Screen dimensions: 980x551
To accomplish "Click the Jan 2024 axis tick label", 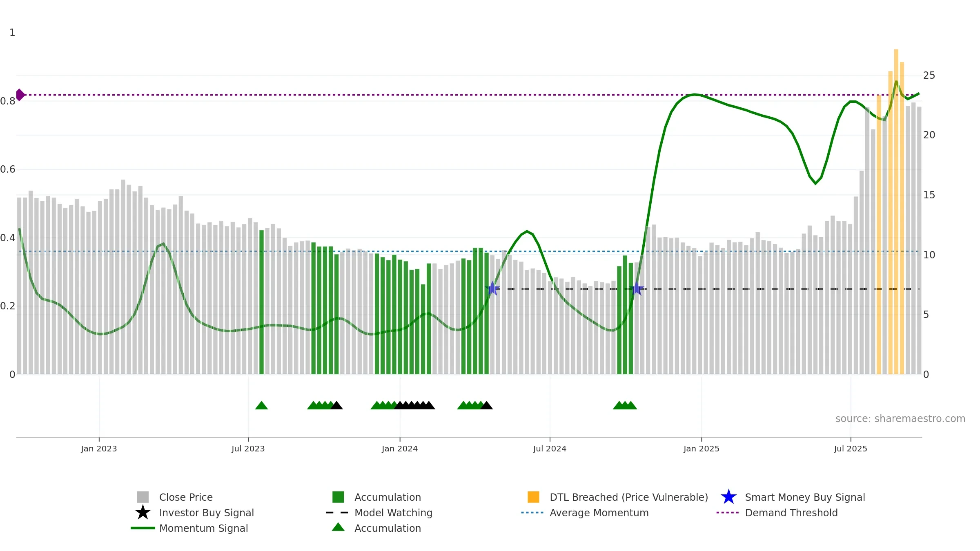I will 400,449.
